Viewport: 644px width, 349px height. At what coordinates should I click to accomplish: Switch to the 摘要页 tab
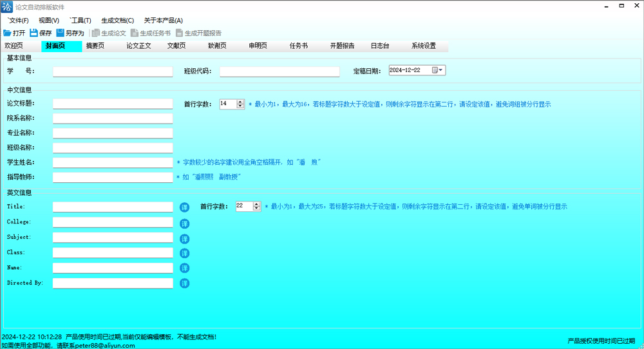pos(102,46)
